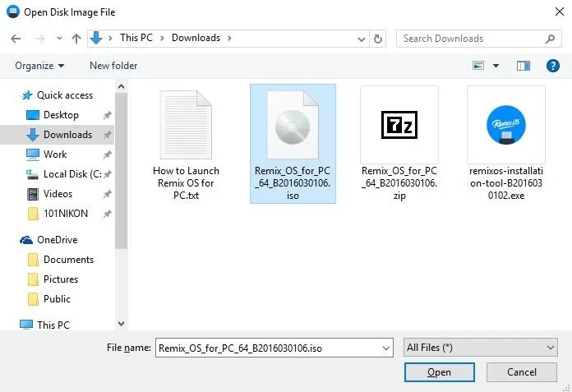The width and height of the screenshot is (572, 392).
Task: Select This PC in the address path
Action: [x=136, y=38]
